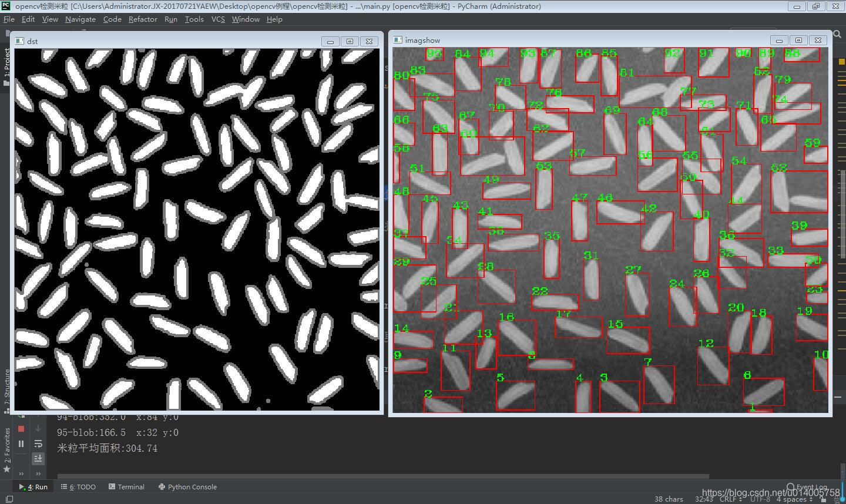Expand more console actions under scroll-to-end
Image resolution: width=846 pixels, height=504 pixels.
click(38, 473)
